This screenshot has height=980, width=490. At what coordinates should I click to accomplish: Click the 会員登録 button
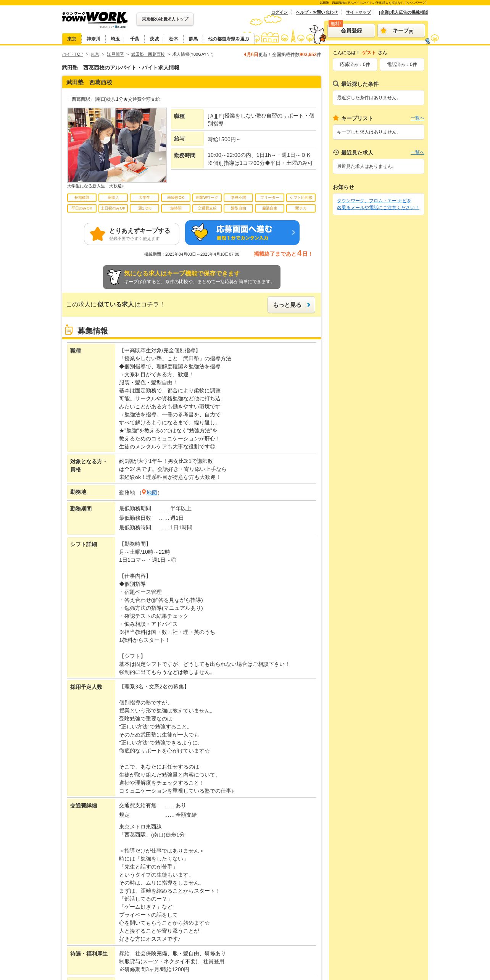(351, 31)
